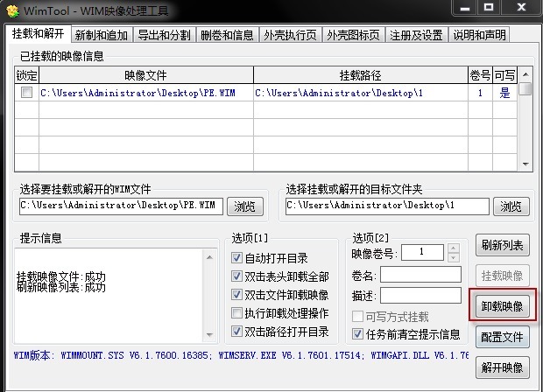This screenshot has width=543, height=392.
Task: Click the volume number 1 cell in list
Action: (480, 93)
